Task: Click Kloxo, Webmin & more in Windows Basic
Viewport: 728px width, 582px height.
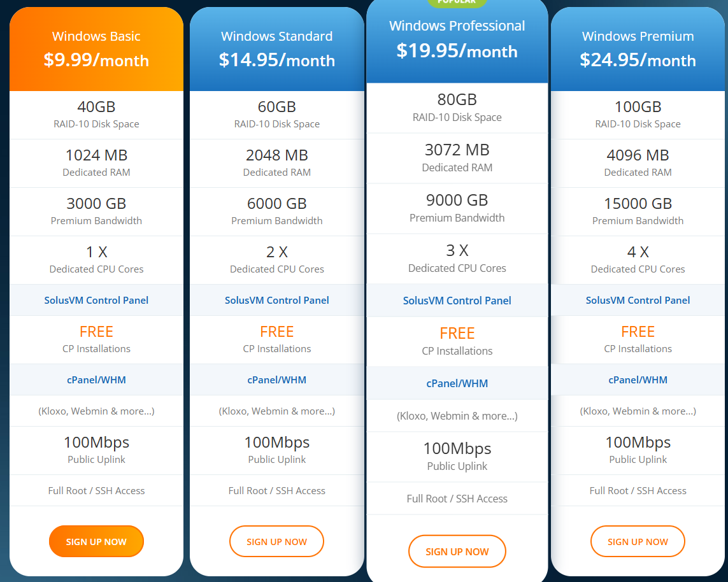Action: tap(96, 411)
